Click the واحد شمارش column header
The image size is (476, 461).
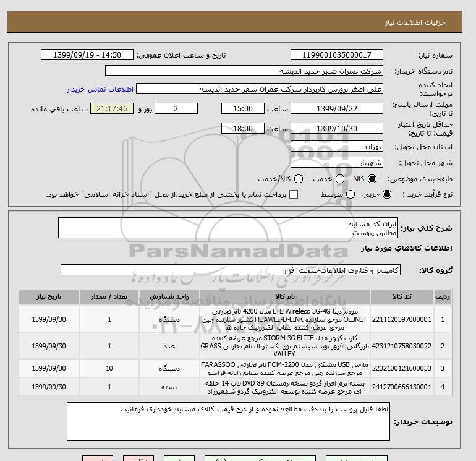(169, 296)
